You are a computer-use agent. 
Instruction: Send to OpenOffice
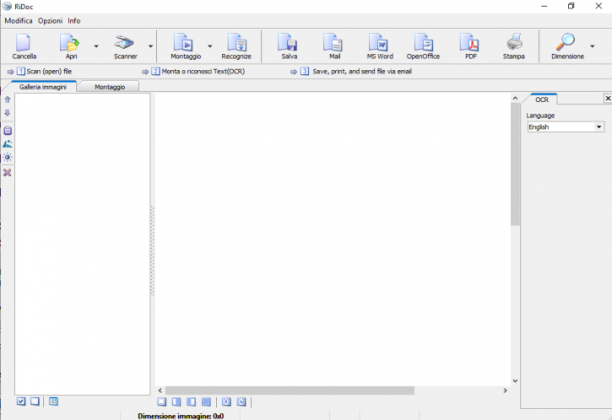point(423,46)
